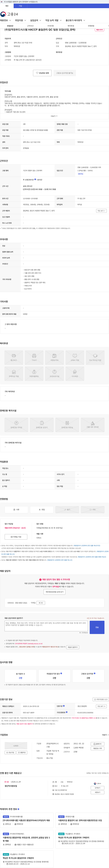This screenshot has width=109, height=868.
Task: Click the 열린채용 button under logo
Action: coord(22,752)
